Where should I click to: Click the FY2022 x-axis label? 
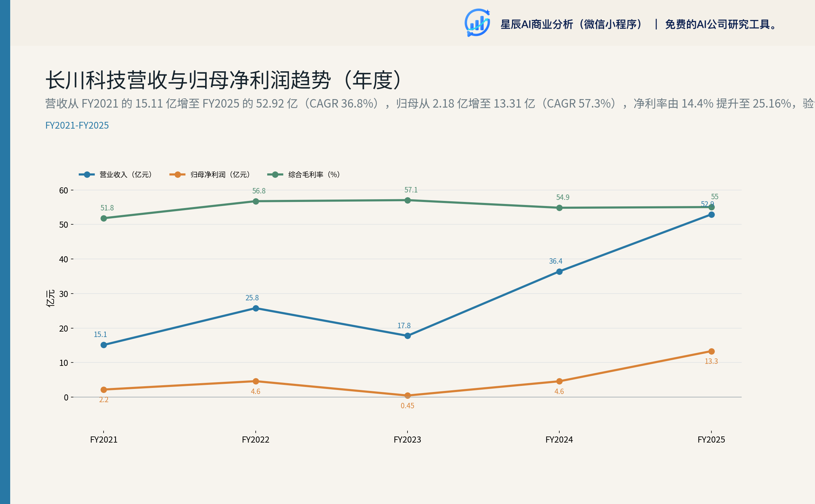(x=256, y=440)
